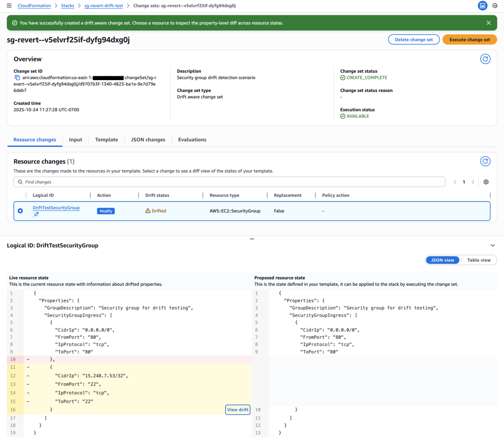This screenshot has width=504, height=445.
Task: Click the CloudShell icon in top bar
Action: click(x=482, y=5)
